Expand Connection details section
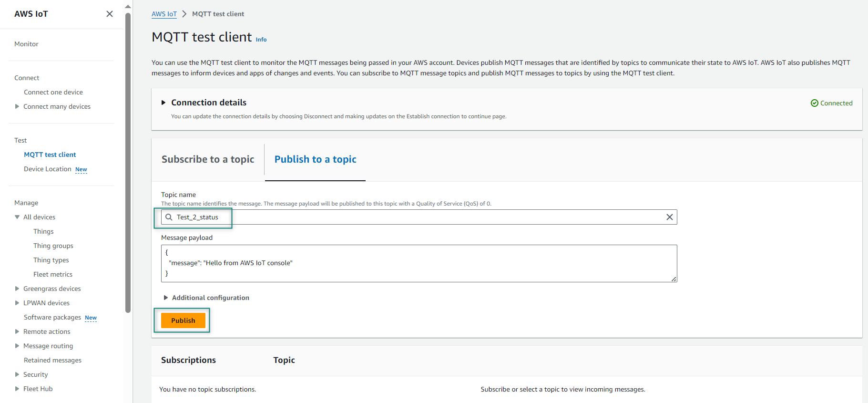The image size is (868, 403). click(163, 103)
